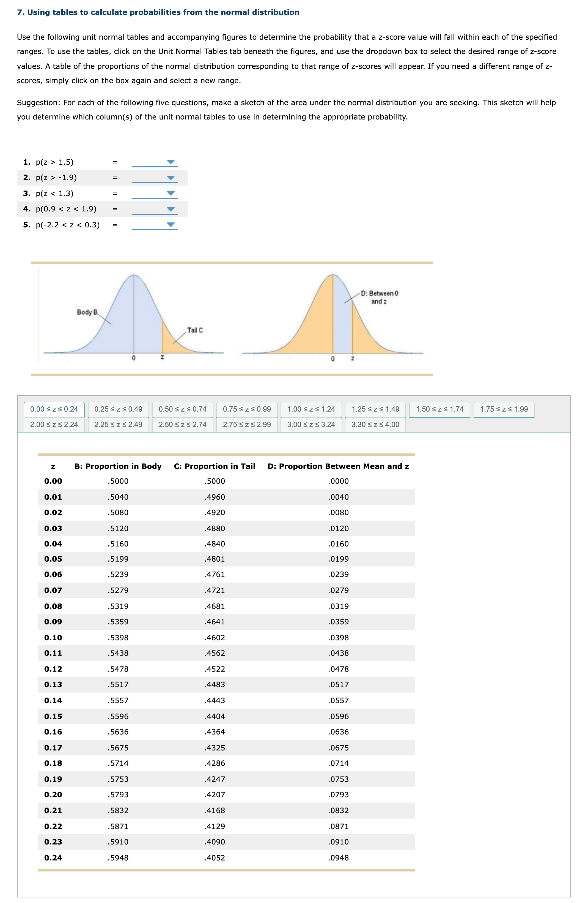Expand the p(-2.2 < z < 0.3) dropdown
This screenshot has width=588, height=903.
pos(155,225)
